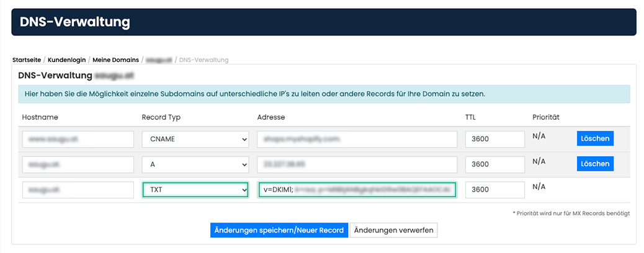Viewport: 644px width, 253px height.
Task: Focus the Adresse field of the A record
Action: click(357, 164)
